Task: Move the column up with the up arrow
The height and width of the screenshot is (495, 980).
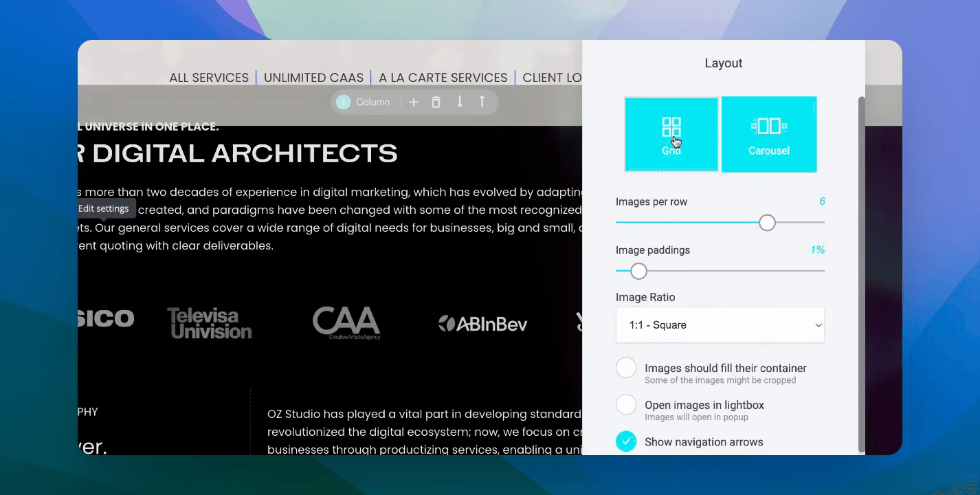Action: pyautogui.click(x=482, y=102)
